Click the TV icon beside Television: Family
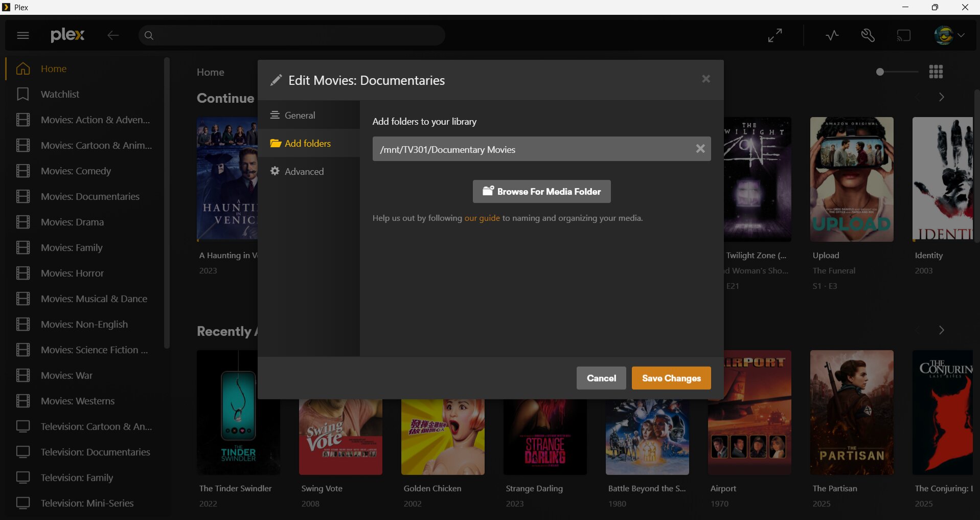This screenshot has width=980, height=520. click(x=23, y=478)
